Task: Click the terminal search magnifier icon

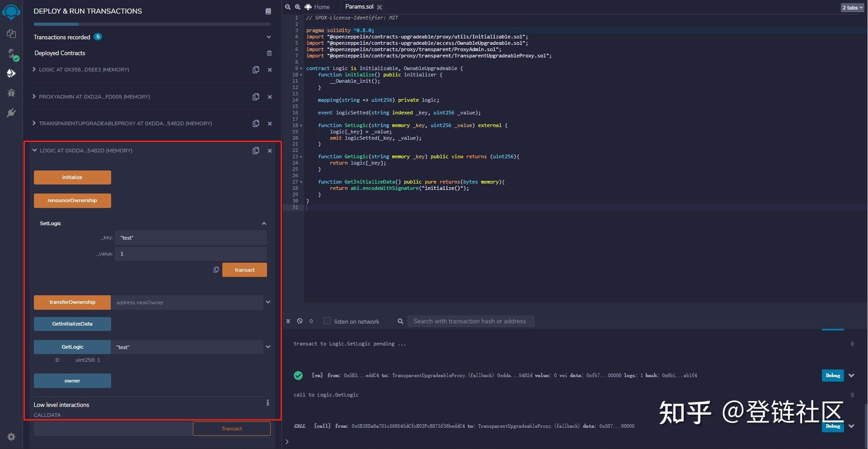Action: click(400, 321)
